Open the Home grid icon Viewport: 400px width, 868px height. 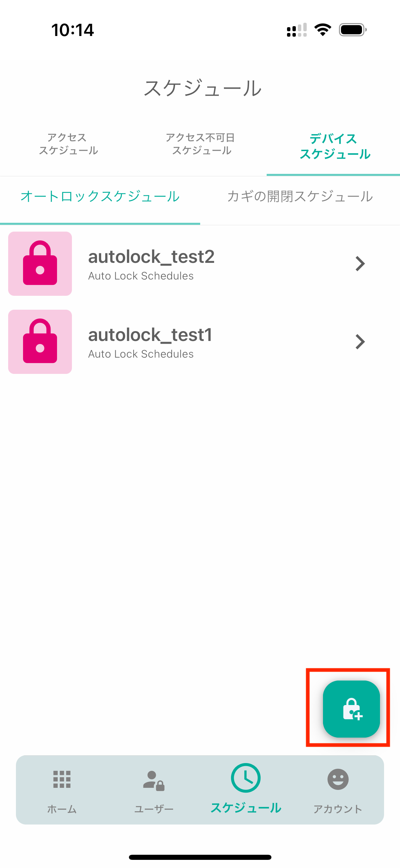point(62,779)
